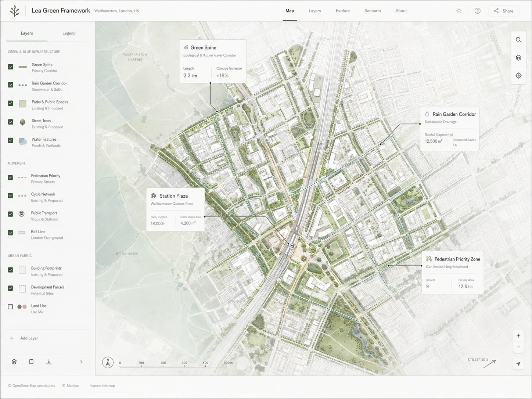The height and width of the screenshot is (399, 532).
Task: Open the Layers top navigation tab
Action: tap(315, 11)
